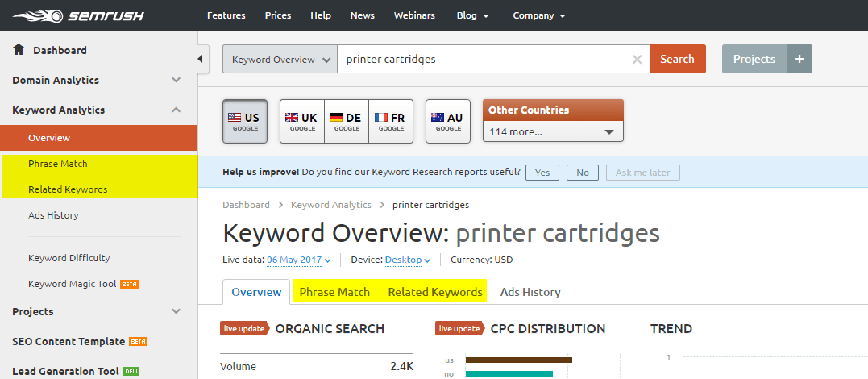Switch to the Related Keywords tab
The image size is (868, 379).
click(x=435, y=292)
